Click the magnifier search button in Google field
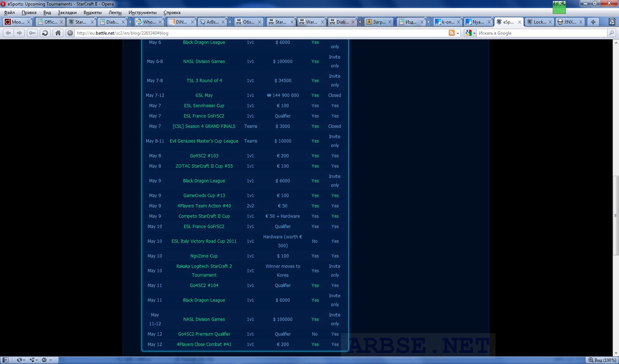The image size is (619, 364). (x=611, y=33)
